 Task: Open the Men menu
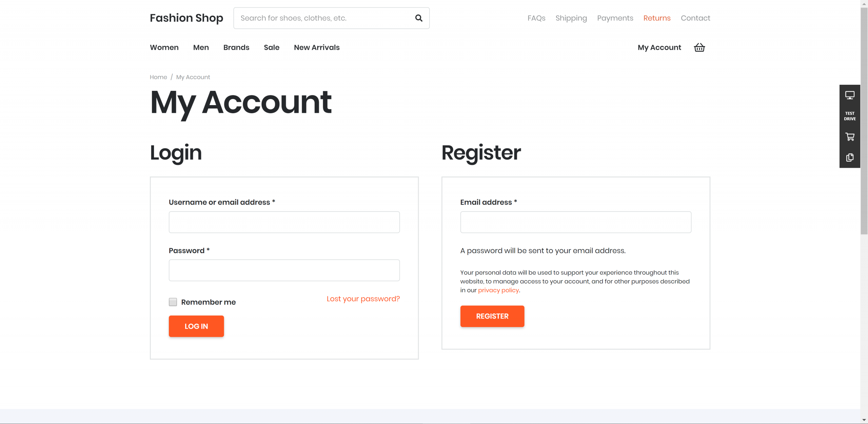(x=201, y=47)
